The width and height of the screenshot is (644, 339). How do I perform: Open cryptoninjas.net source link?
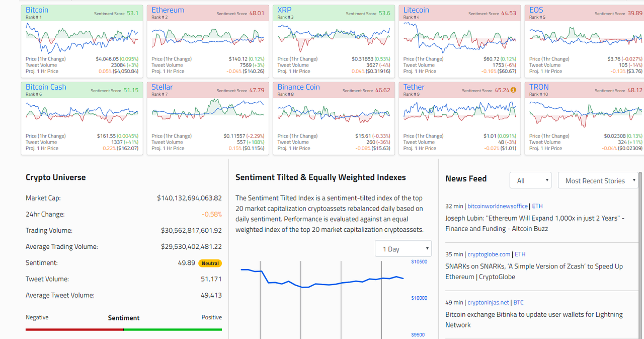(x=488, y=303)
